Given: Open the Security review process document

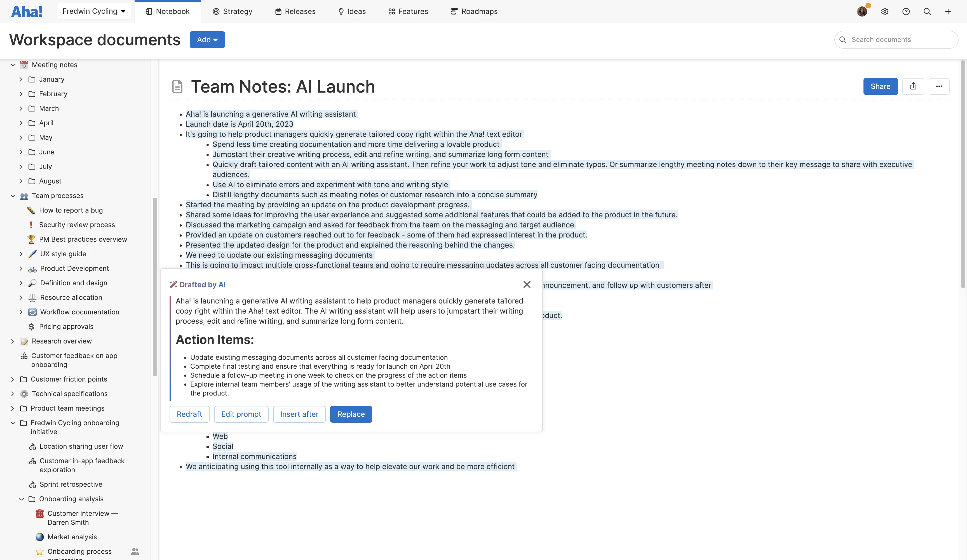Looking at the screenshot, I should [x=77, y=225].
